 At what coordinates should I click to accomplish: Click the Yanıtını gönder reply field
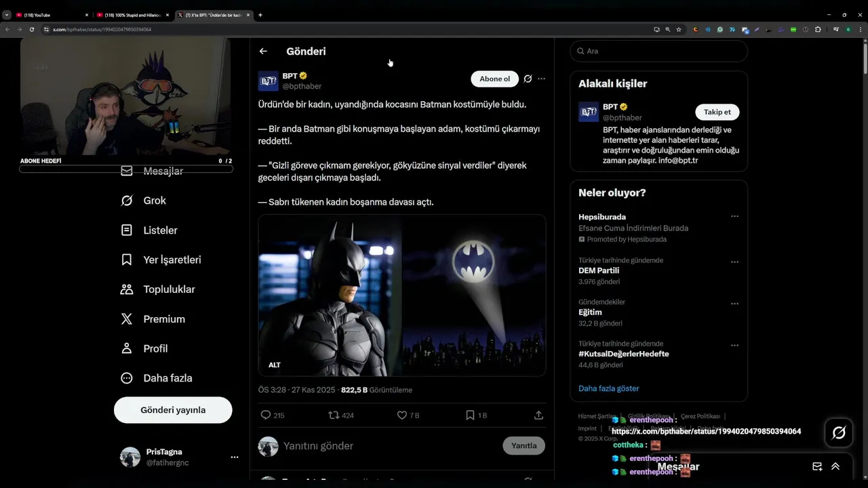(390, 446)
